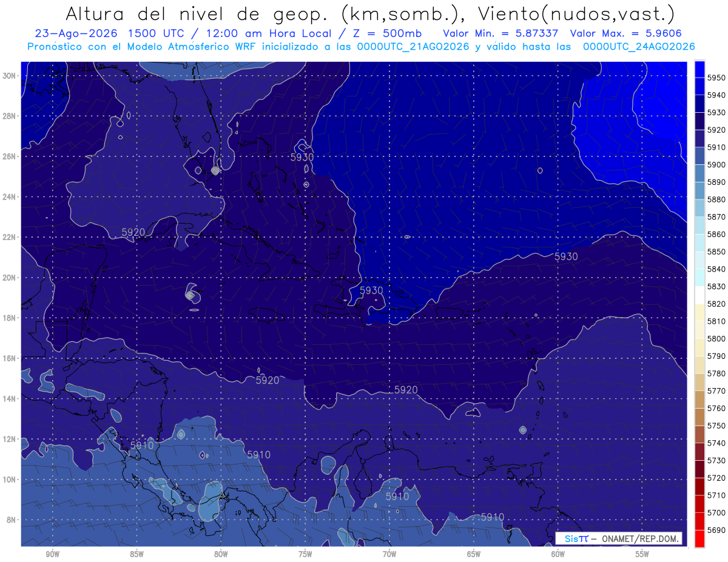Screen dimensions: 728x562
Task: Click the 20N latitude axis label
Action: click(x=9, y=278)
